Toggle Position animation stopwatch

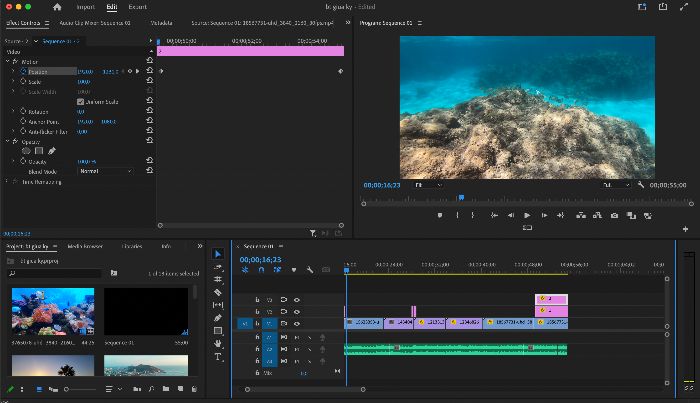pos(23,71)
